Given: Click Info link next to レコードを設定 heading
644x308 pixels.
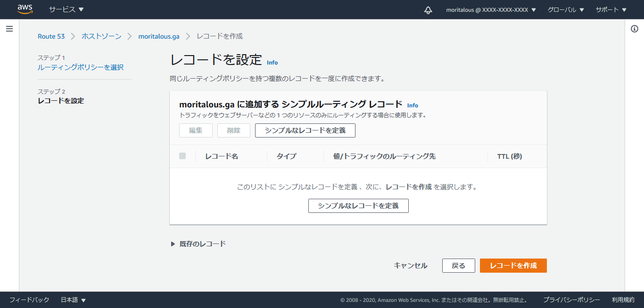Looking at the screenshot, I should coord(272,63).
